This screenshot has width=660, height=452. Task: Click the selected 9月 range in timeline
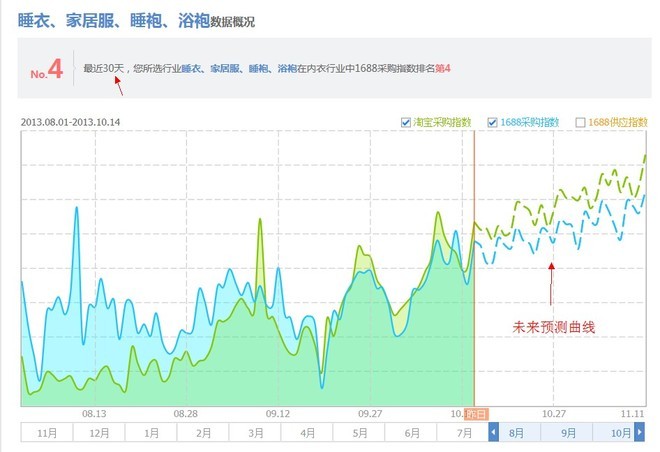point(568,433)
